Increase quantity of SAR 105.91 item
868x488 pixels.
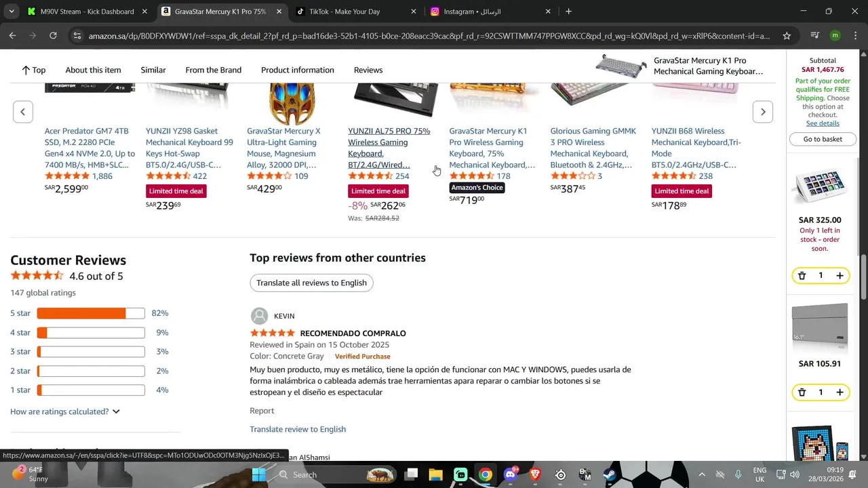point(840,392)
